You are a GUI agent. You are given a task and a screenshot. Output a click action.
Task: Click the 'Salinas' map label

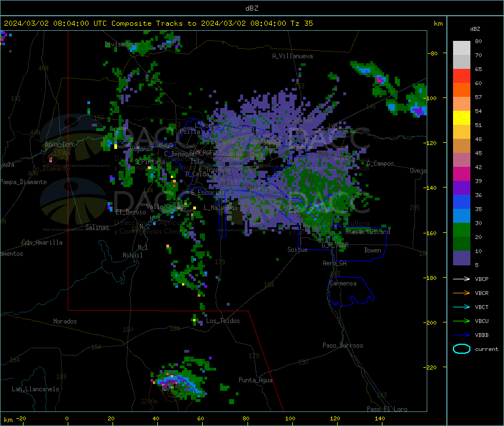pyautogui.click(x=97, y=227)
